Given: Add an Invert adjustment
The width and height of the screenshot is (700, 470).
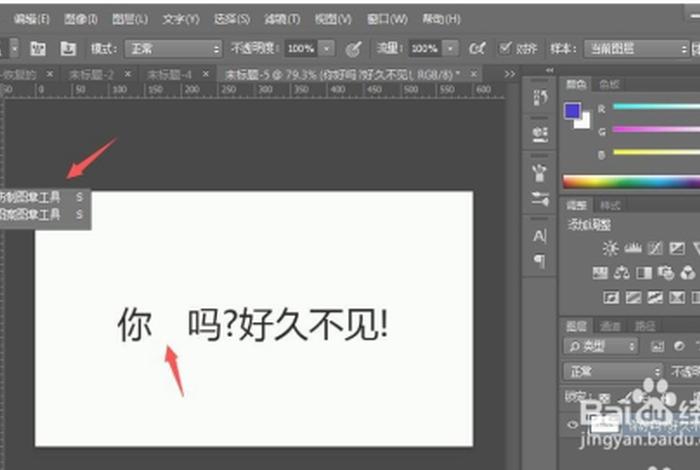Looking at the screenshot, I should click(x=611, y=297).
